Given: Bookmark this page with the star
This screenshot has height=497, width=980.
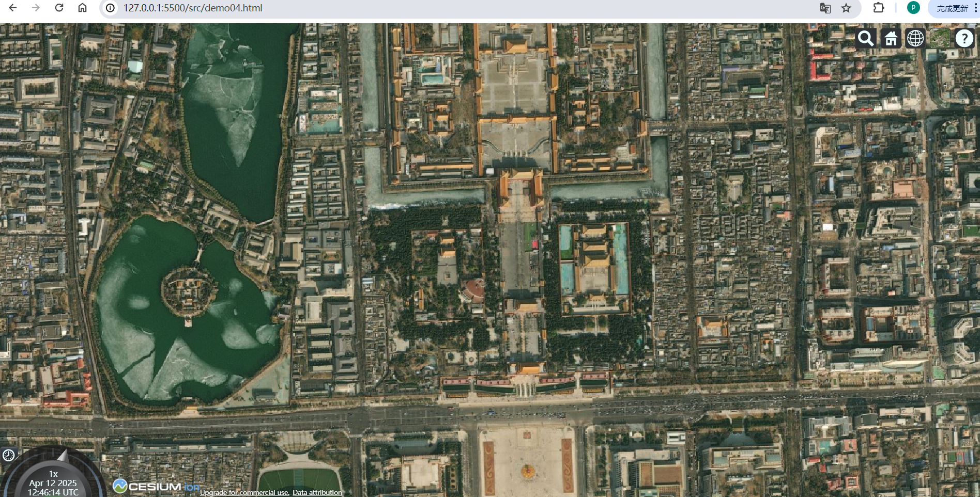Looking at the screenshot, I should pyautogui.click(x=846, y=8).
